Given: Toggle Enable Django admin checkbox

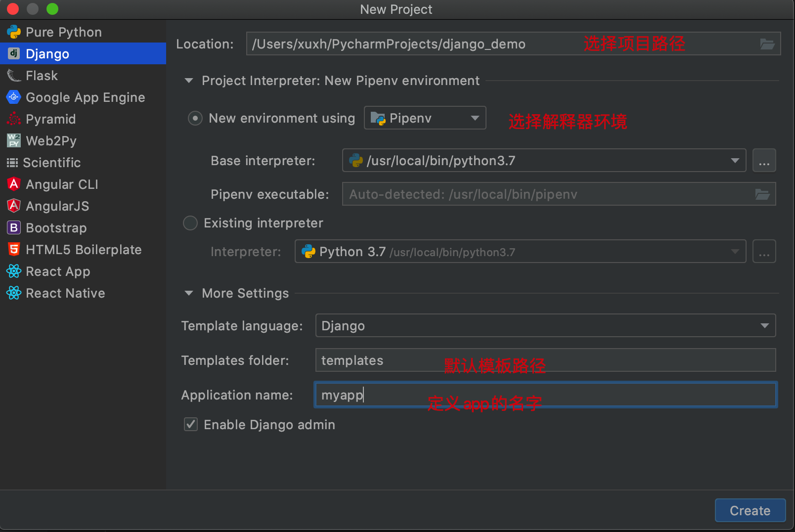Looking at the screenshot, I should click(191, 424).
